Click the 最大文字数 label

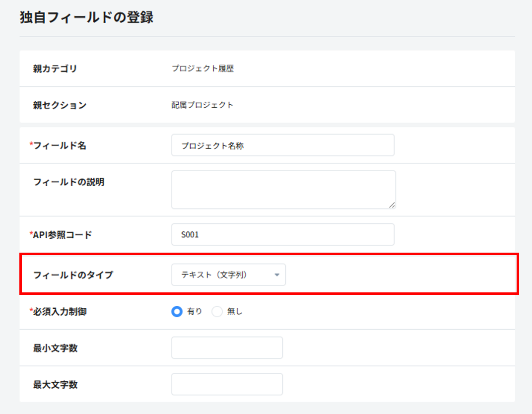click(x=55, y=385)
